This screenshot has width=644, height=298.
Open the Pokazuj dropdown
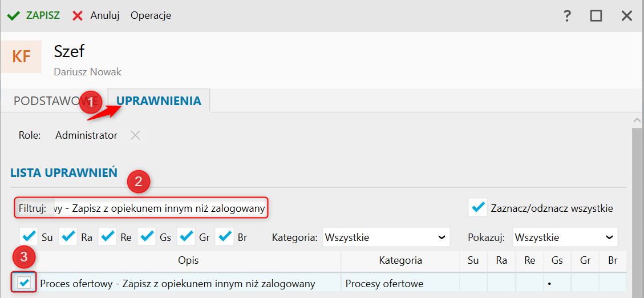[x=565, y=237]
